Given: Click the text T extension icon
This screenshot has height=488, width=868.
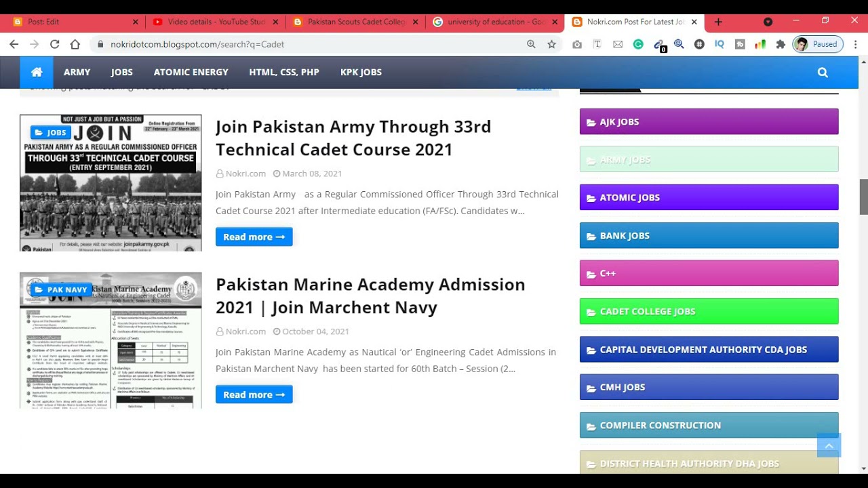Looking at the screenshot, I should pyautogui.click(x=597, y=44).
